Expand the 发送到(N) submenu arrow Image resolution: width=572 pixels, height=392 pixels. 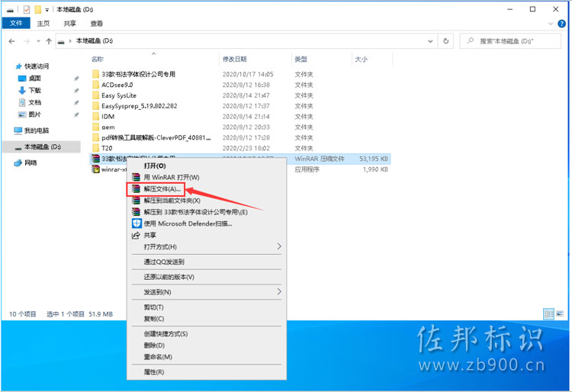(x=279, y=292)
